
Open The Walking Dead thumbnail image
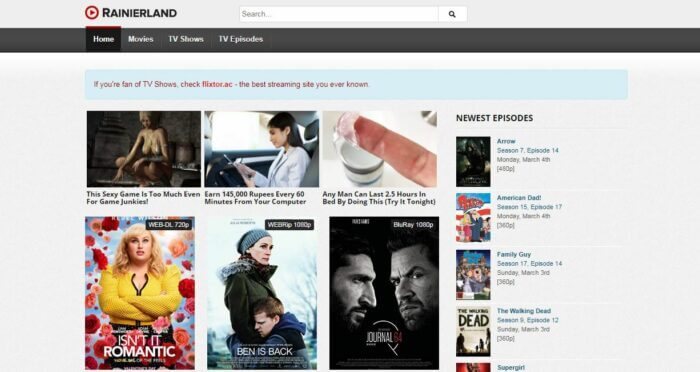tap(473, 331)
